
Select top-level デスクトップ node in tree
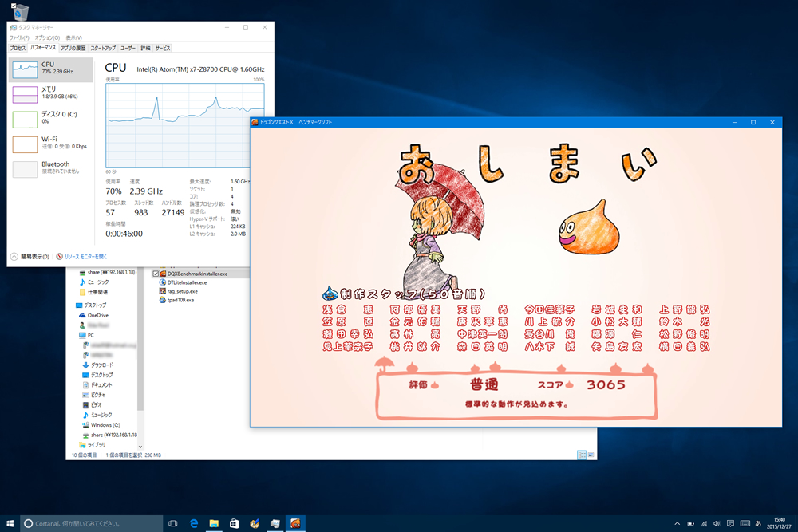(91, 305)
